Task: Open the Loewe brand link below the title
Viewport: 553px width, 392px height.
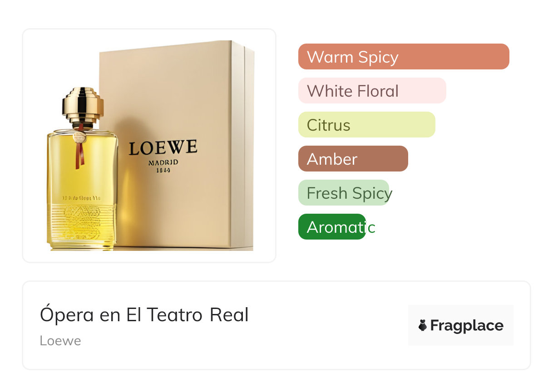Action: [60, 341]
